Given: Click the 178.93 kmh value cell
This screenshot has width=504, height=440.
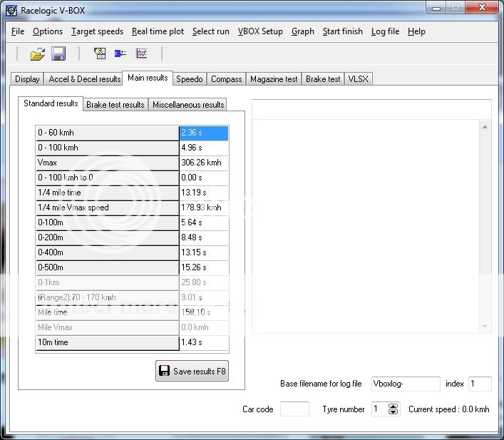Looking at the screenshot, I should 204,208.
